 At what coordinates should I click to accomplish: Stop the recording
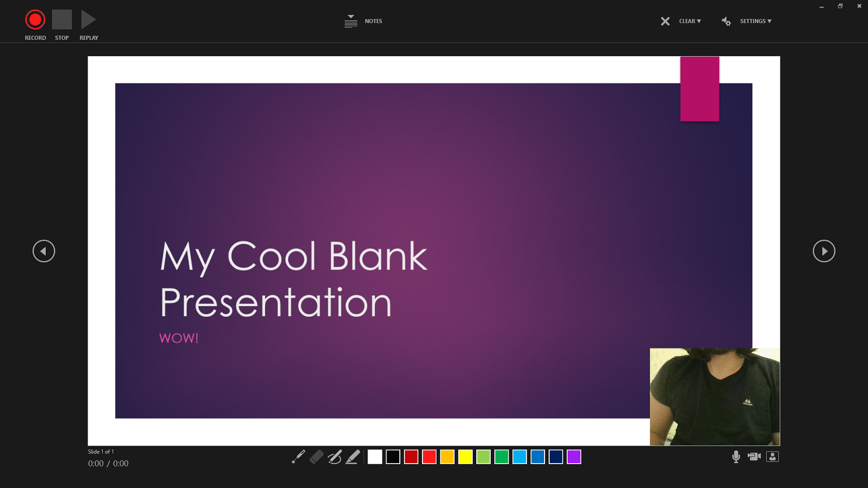tap(61, 19)
